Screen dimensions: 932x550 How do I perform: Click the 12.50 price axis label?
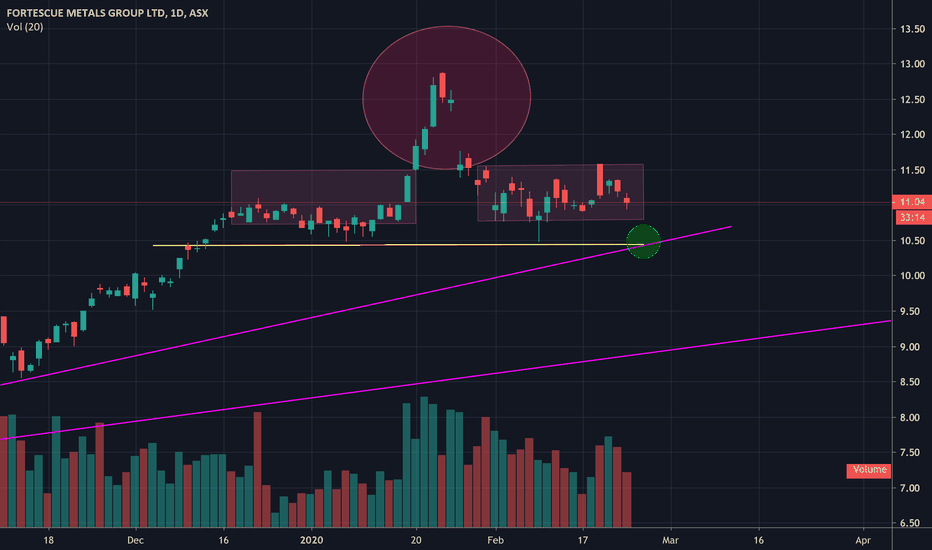click(912, 100)
